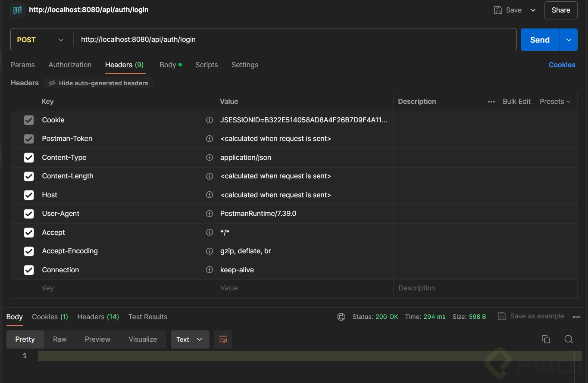Click info icon for Accept-Encoding header
Screen dimensions: 588x383
click(210, 251)
